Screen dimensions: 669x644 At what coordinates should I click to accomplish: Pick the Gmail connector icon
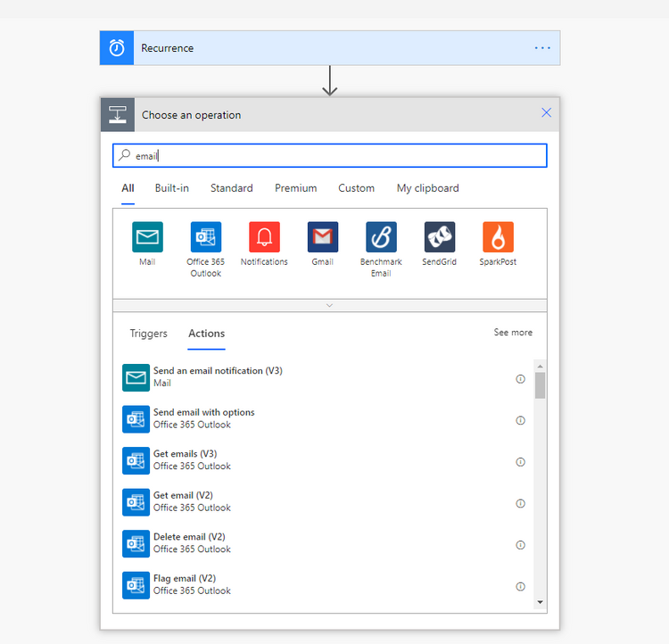323,237
